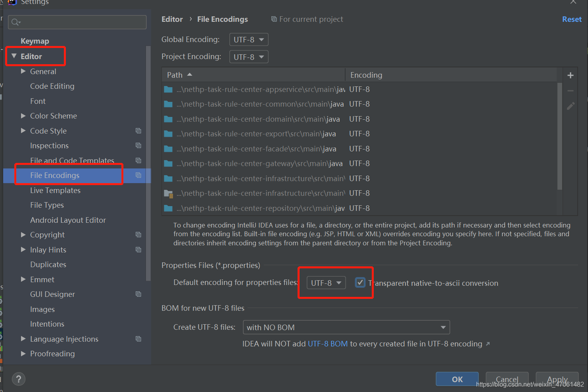Open the Project Encoding dropdown
This screenshot has height=392, width=588.
249,57
